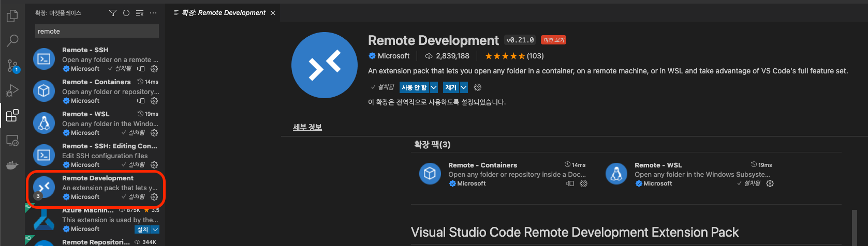Open the Search view in activity bar
868x246 pixels.
click(x=12, y=40)
